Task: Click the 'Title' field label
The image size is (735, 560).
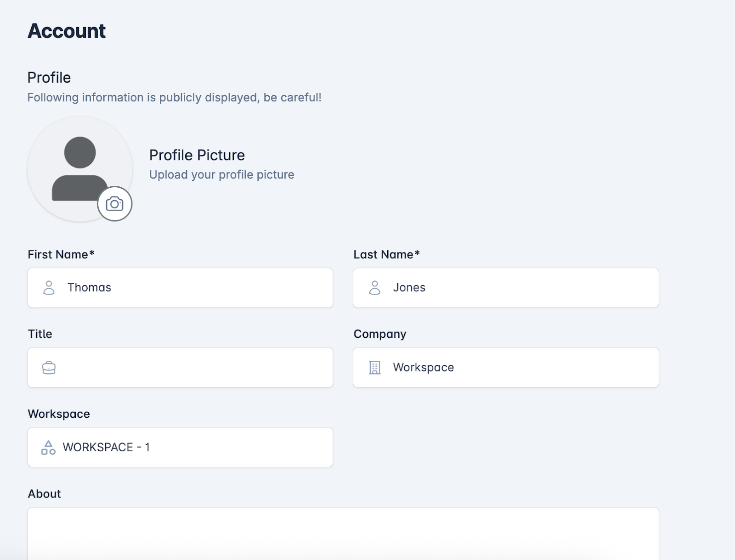Action: point(40,334)
